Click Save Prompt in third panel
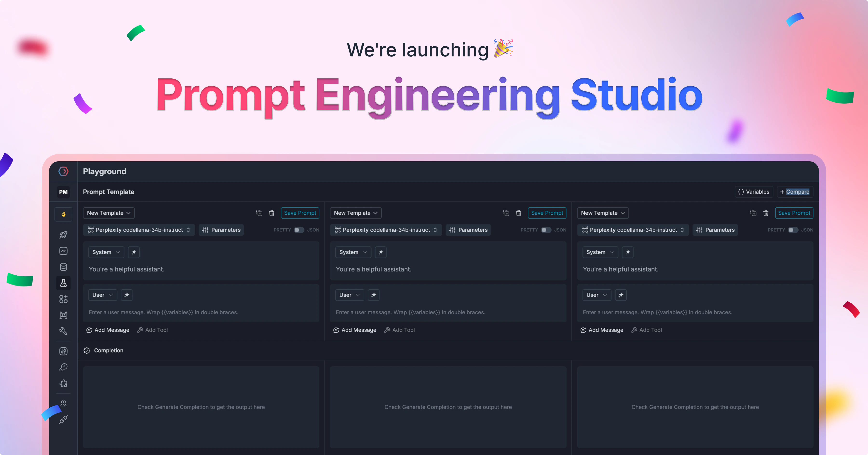 point(794,213)
